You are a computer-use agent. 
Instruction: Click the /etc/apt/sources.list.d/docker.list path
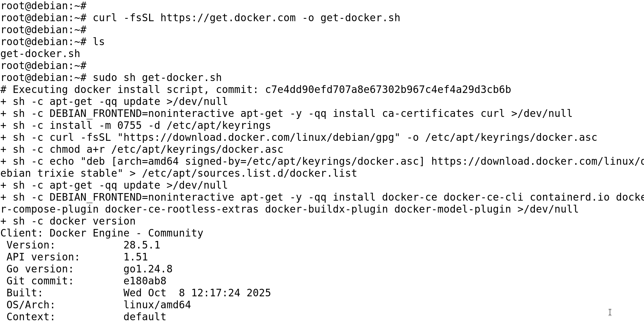click(x=249, y=173)
